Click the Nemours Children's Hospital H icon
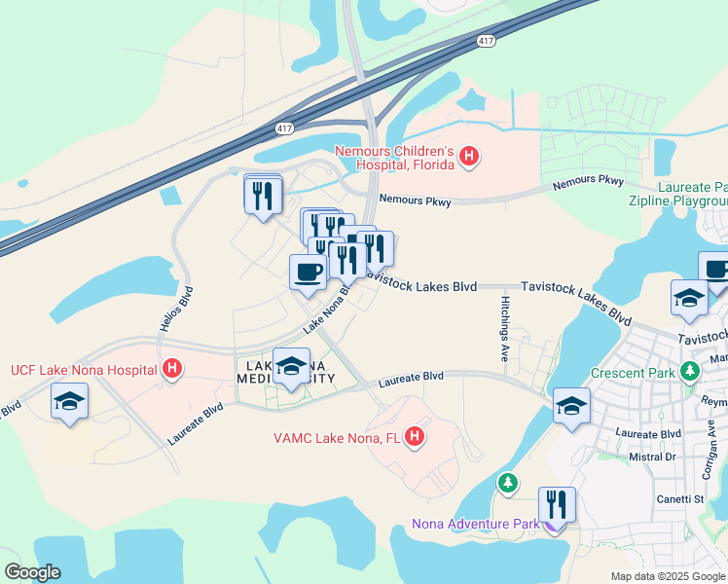Screen dimensions: 728x584 469,157
